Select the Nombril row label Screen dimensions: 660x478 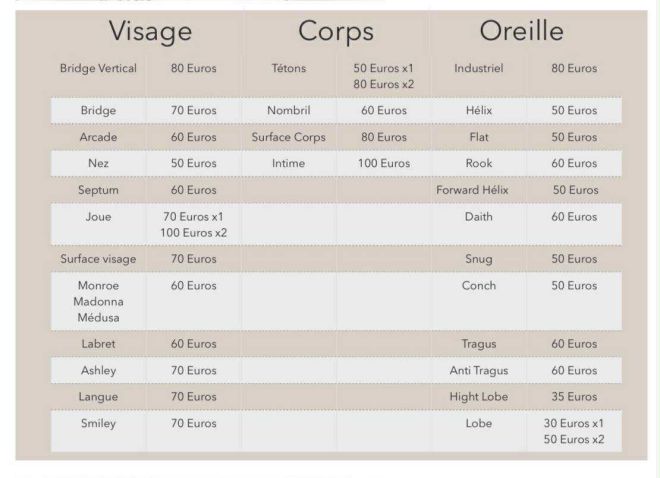289,109
